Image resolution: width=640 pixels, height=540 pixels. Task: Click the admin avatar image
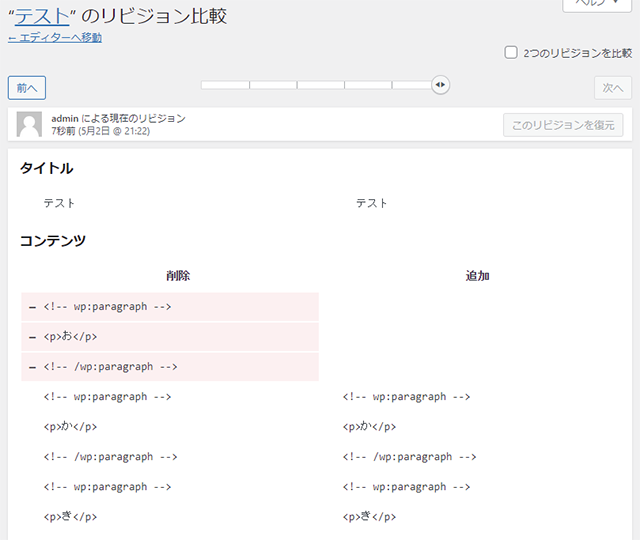click(29, 124)
